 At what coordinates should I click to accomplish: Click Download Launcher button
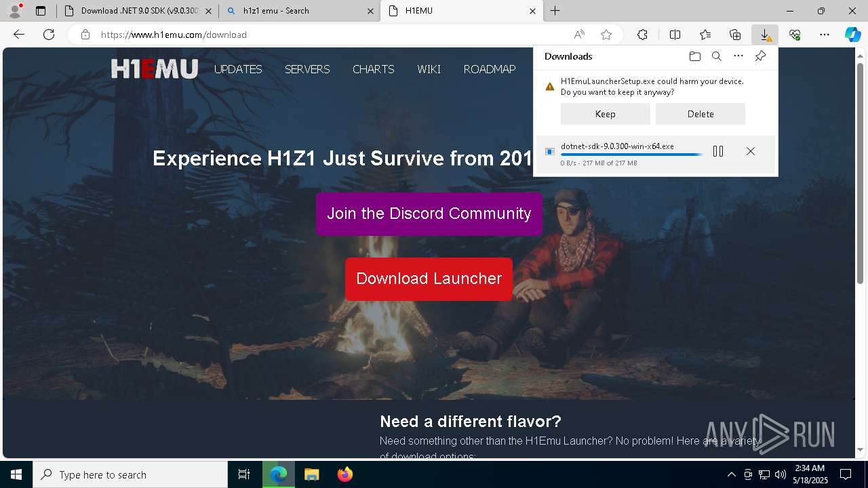coord(429,279)
